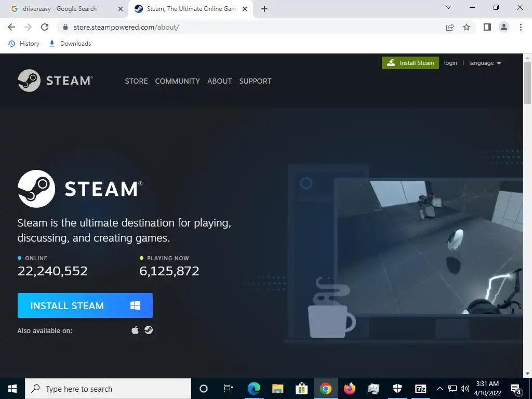Image resolution: width=532 pixels, height=399 pixels.
Task: Go forward in browser history
Action: pyautogui.click(x=28, y=27)
